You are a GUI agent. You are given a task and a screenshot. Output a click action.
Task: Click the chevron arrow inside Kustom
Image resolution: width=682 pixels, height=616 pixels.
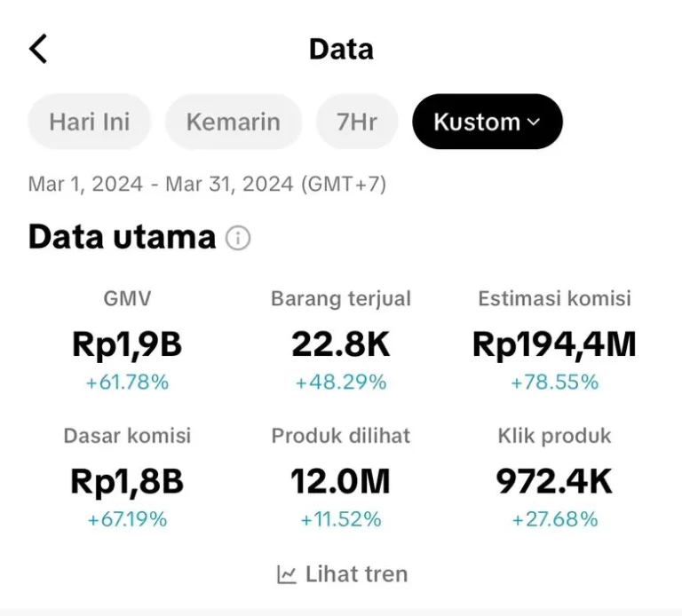[x=533, y=122]
